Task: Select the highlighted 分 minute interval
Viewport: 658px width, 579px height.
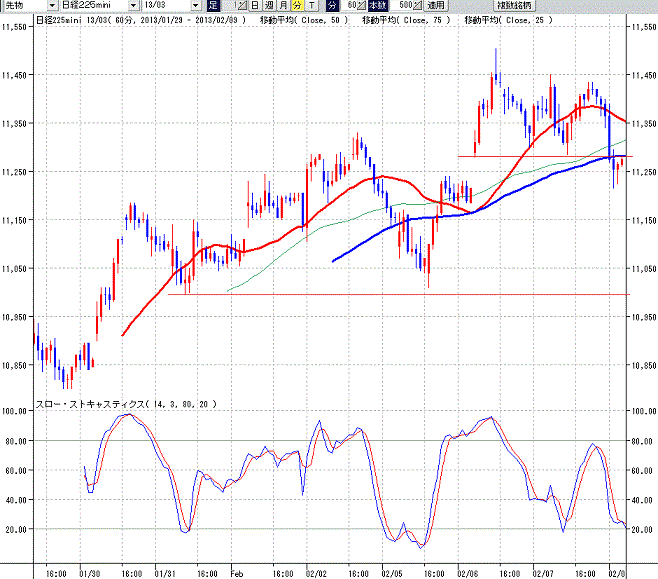Action: point(297,5)
